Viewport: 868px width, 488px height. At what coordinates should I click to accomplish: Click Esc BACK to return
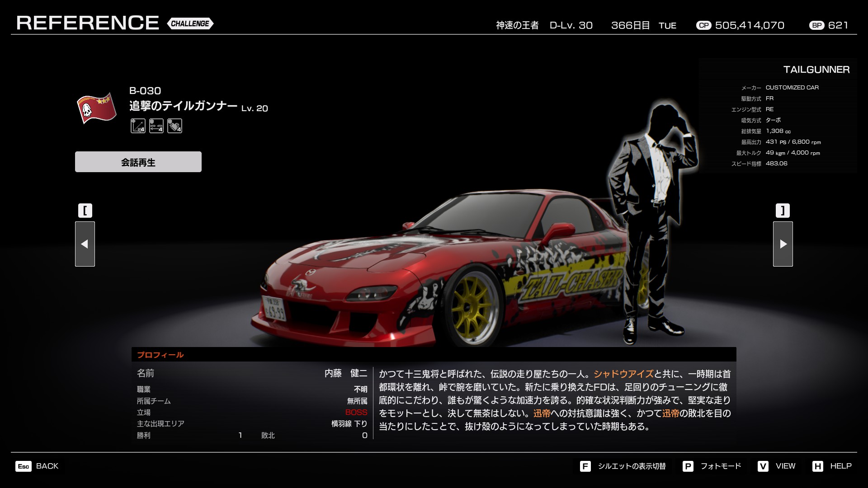coord(37,466)
